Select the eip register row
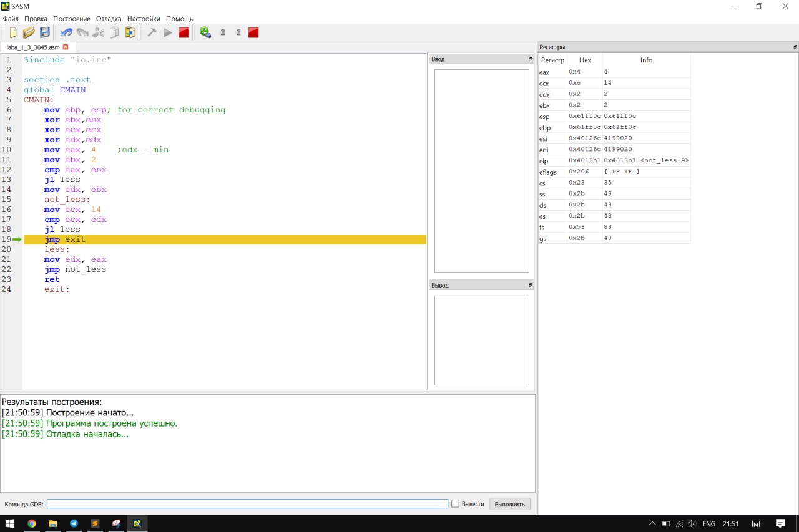Screen dimensions: 799x532 [614, 160]
